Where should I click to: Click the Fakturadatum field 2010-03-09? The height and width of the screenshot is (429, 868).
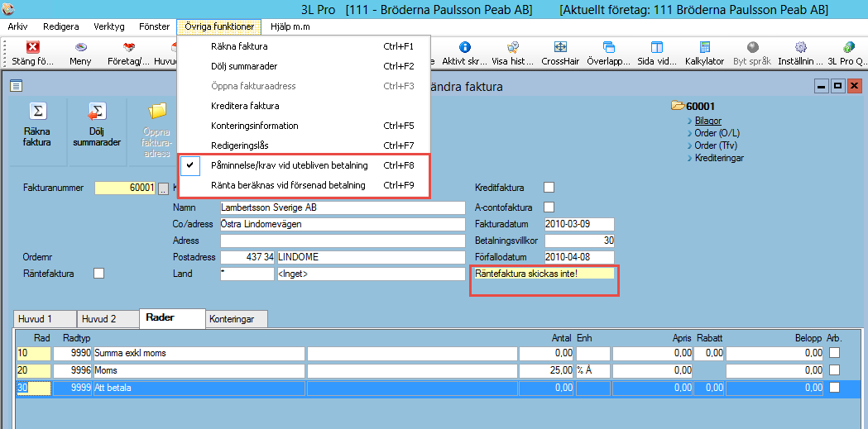tap(579, 225)
